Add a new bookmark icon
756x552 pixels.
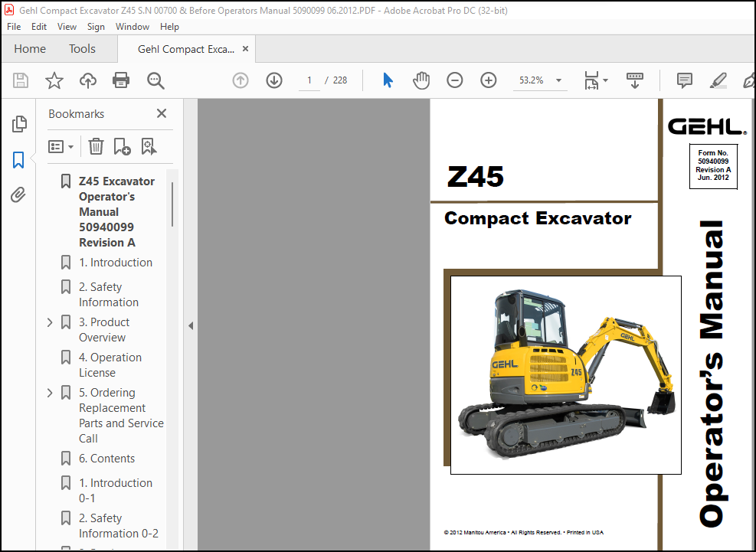(122, 146)
